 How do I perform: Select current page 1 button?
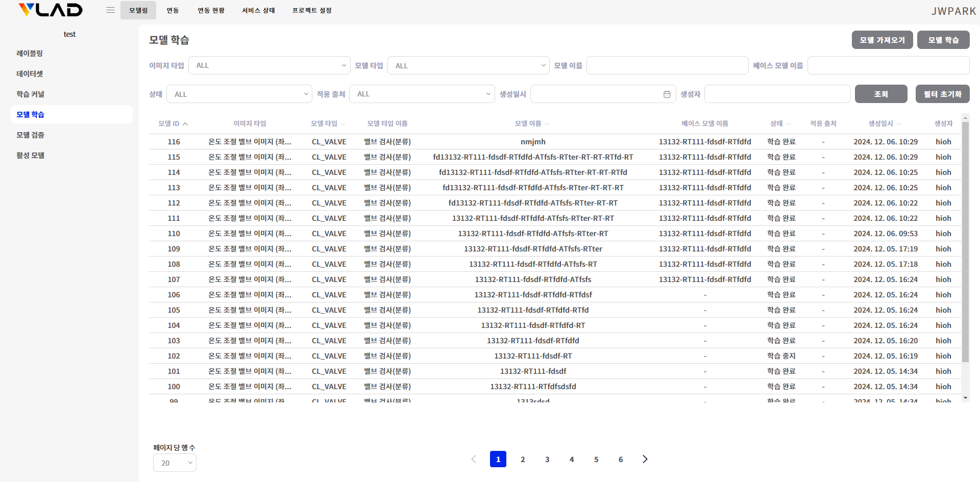498,459
